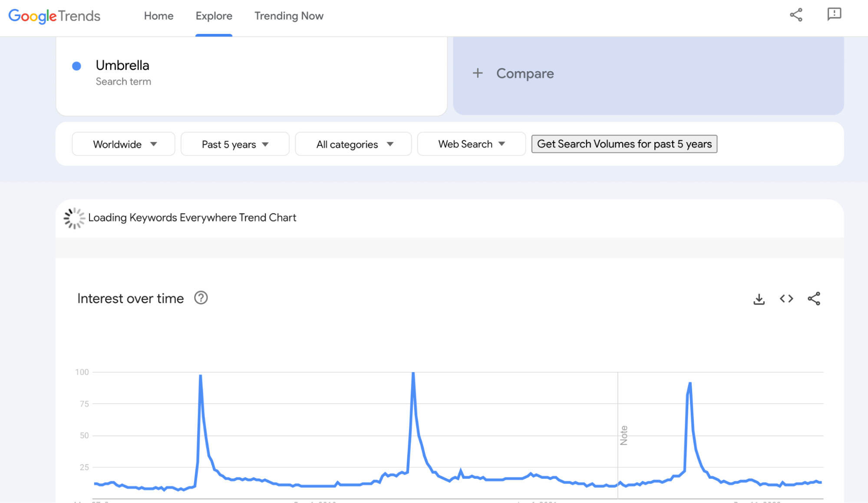Click the tallest peak in the trend line
This screenshot has width=868, height=503.
tap(413, 374)
